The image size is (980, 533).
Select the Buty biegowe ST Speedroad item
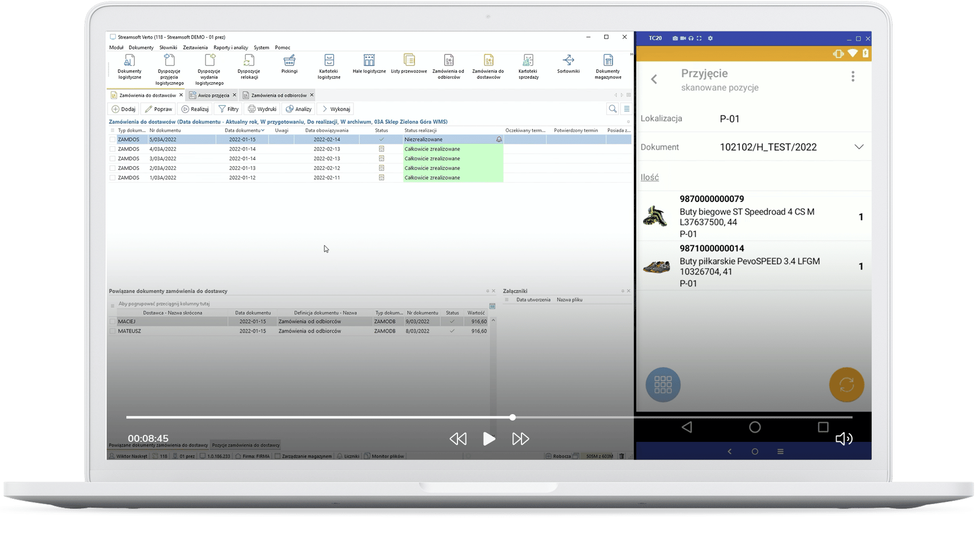click(754, 216)
